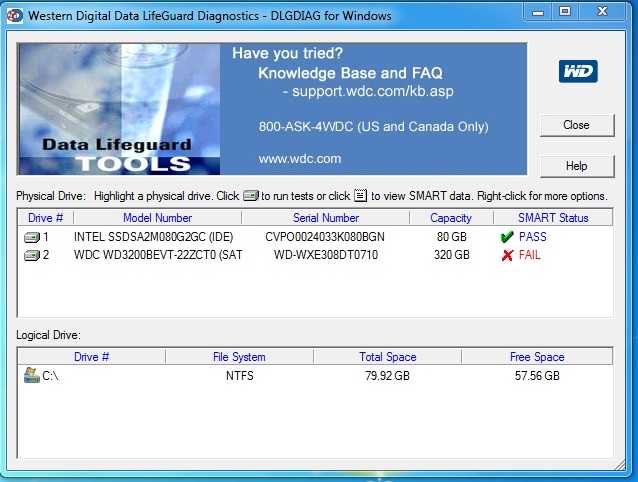Maximize the DLGDIAG window
Viewport: 638px width, 482px height.
tap(565, 12)
